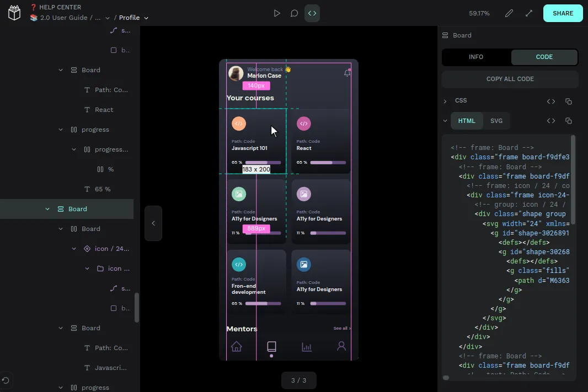Enter fullscreen with the expand arrows icon
Viewport: 588px width, 392px height.
[x=529, y=13]
